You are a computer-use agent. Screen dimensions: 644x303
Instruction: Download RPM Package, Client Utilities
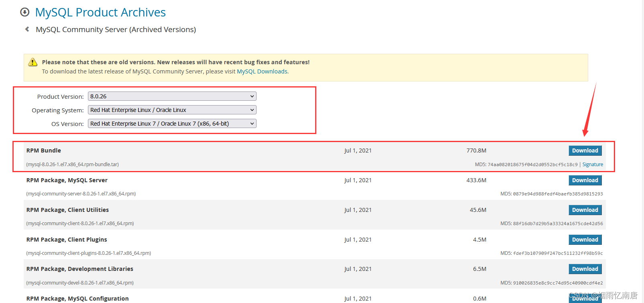[585, 210]
